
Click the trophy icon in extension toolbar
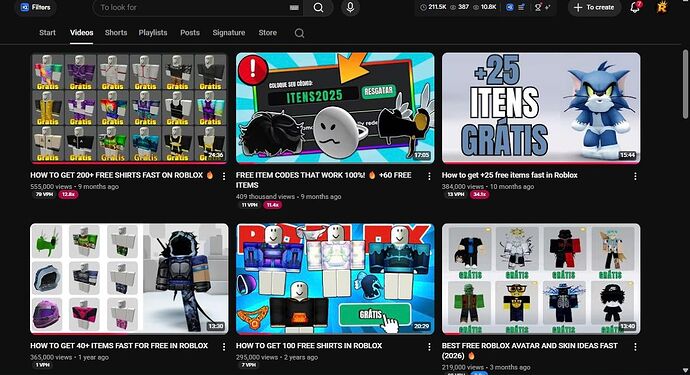click(x=538, y=7)
